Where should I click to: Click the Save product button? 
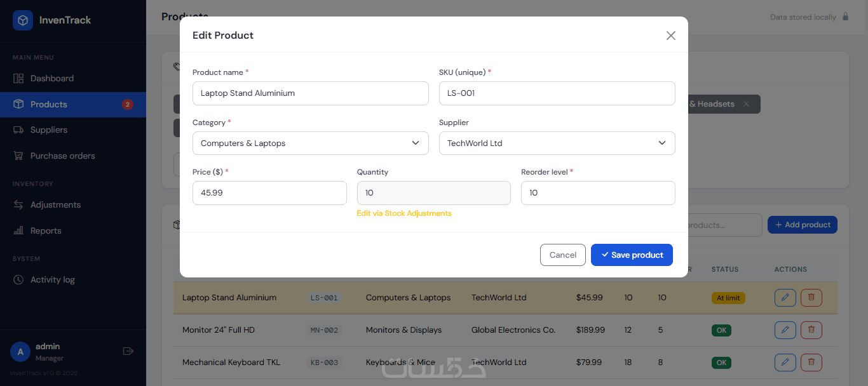[632, 255]
